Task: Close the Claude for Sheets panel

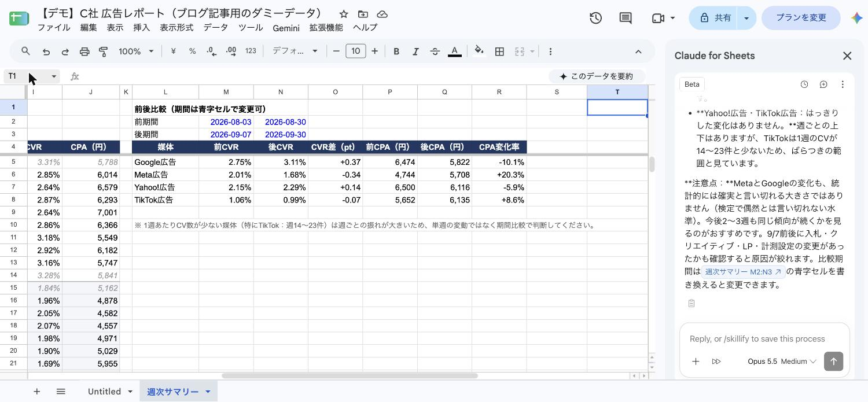Action: click(x=847, y=56)
